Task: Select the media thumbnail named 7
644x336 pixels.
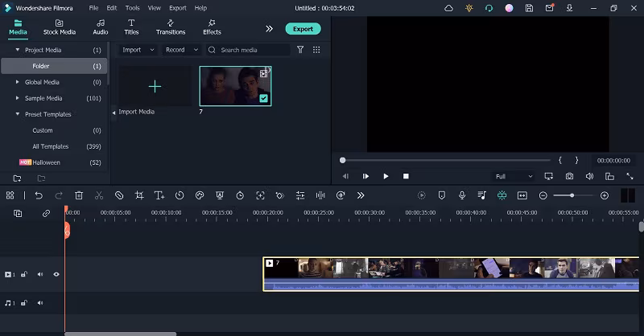Action: [x=235, y=86]
